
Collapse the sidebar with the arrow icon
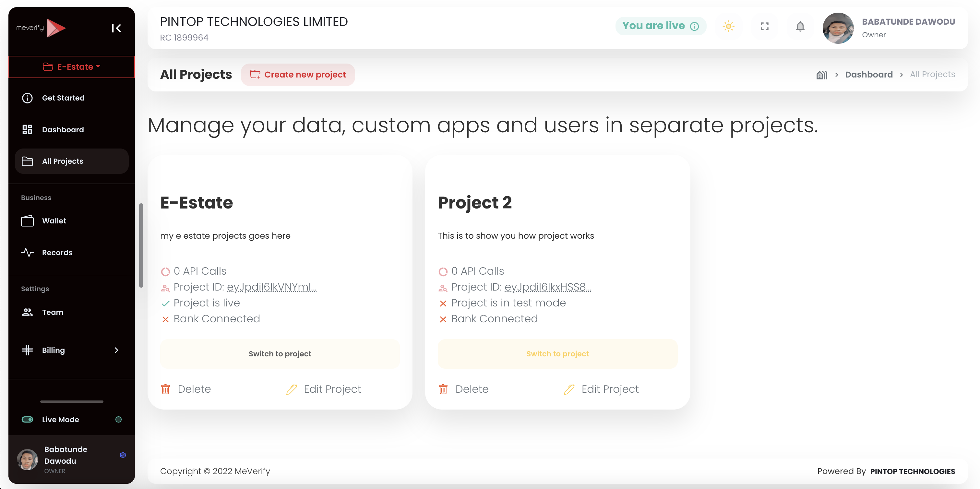click(116, 28)
